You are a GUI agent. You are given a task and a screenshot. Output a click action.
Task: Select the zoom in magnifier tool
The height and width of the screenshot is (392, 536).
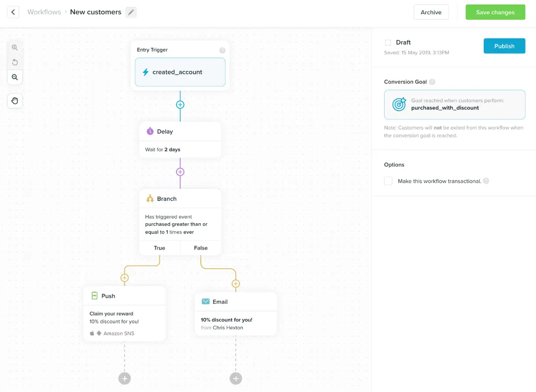coord(15,47)
